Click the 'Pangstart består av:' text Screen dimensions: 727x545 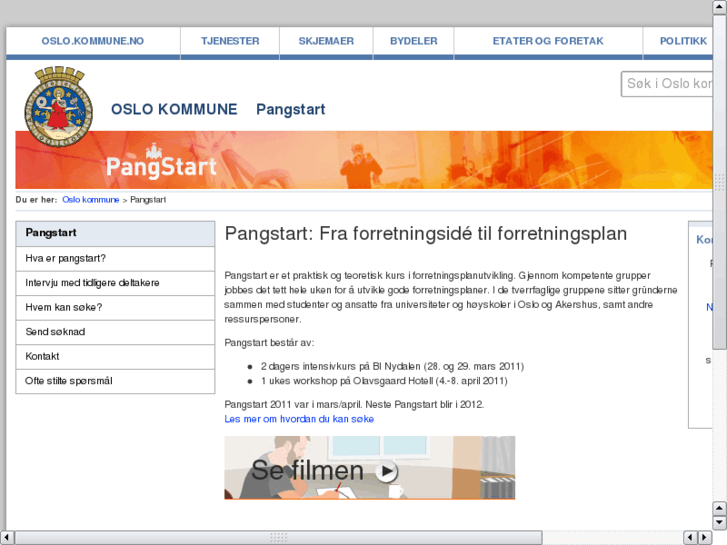coord(269,343)
